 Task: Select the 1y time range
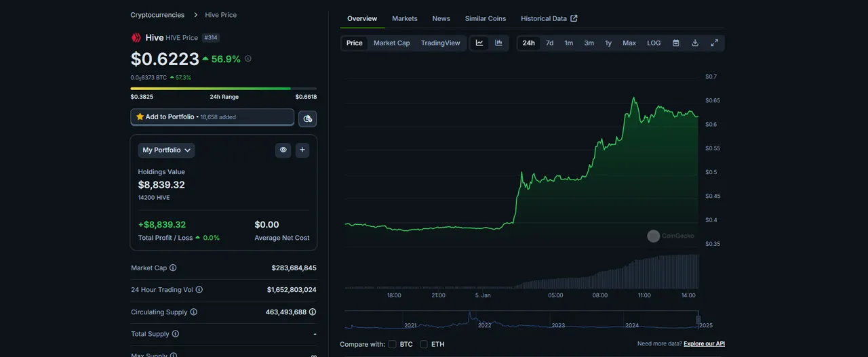point(608,43)
